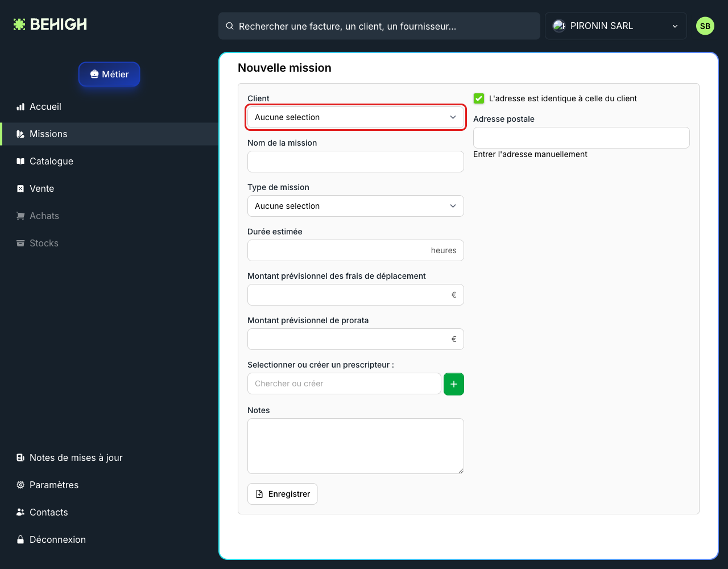The height and width of the screenshot is (569, 728).
Task: Click the Missions sidebar icon
Action: [x=20, y=134]
